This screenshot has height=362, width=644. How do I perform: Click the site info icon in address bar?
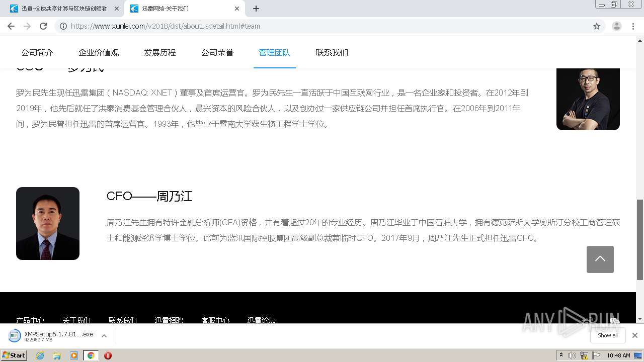pyautogui.click(x=63, y=26)
